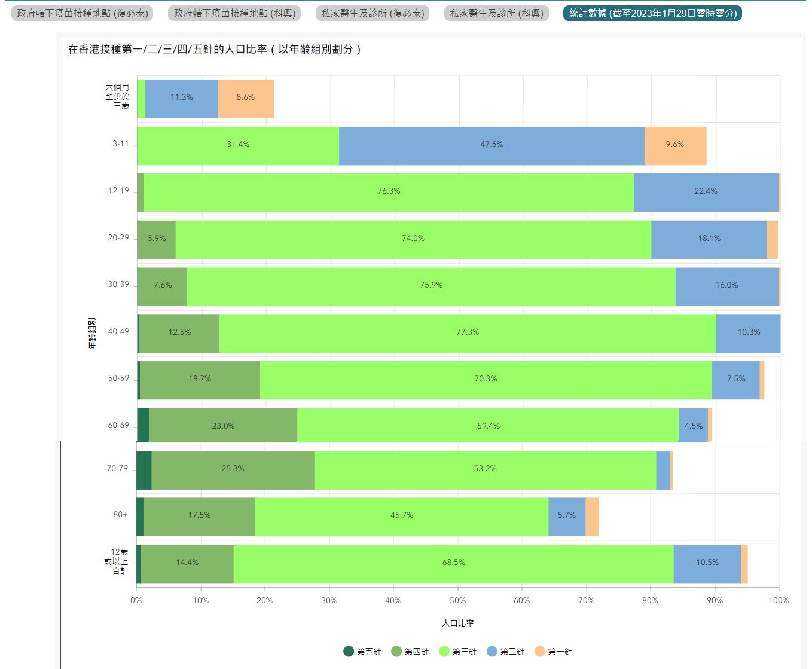Toggle 第三針 legend entry
Screen dimensions: 812x669
pyautogui.click(x=458, y=652)
